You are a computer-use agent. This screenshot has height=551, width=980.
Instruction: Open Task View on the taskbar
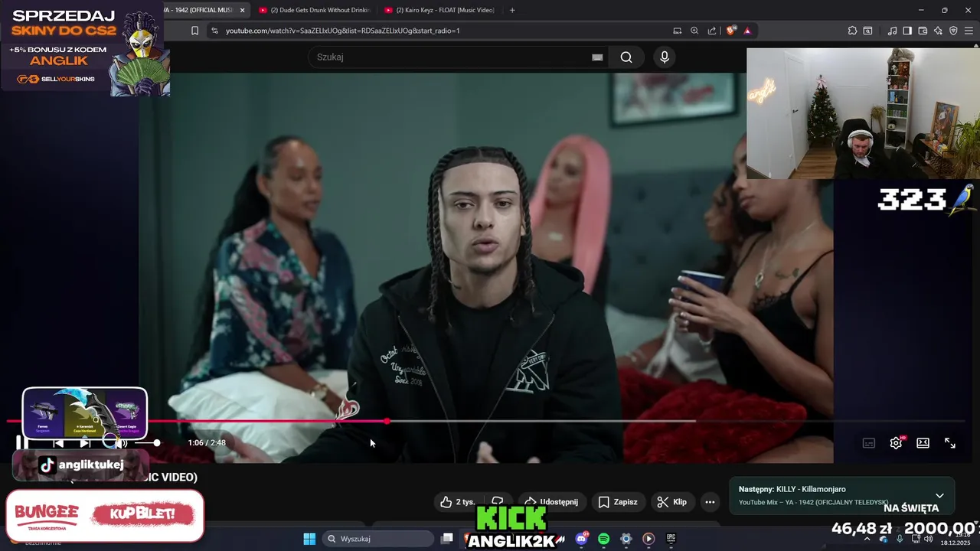(x=447, y=539)
